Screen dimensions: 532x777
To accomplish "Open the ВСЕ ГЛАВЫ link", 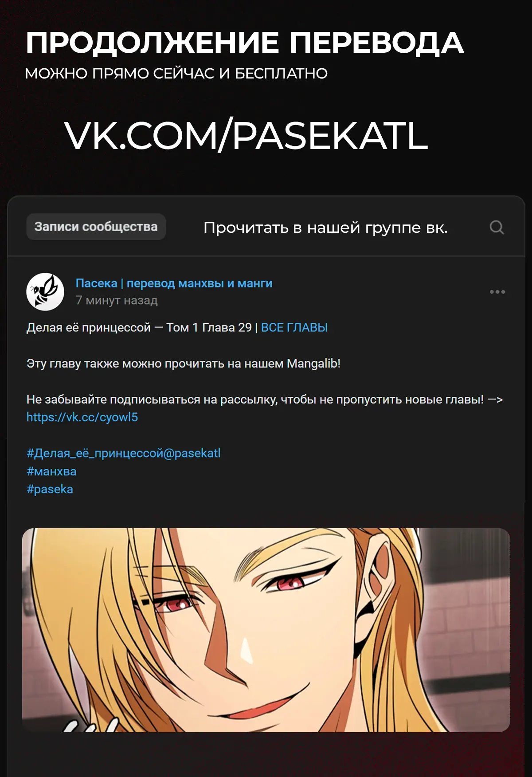I will [x=294, y=328].
